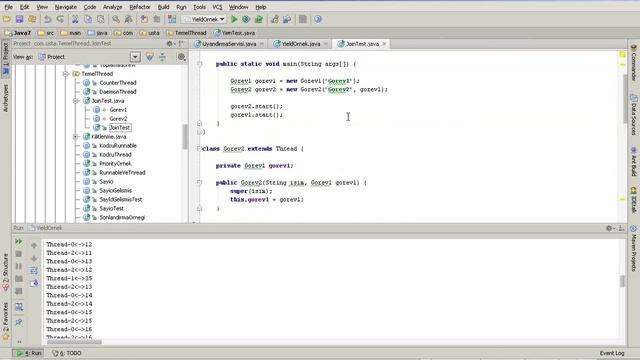Hide the Run tool window

[x=622, y=228]
